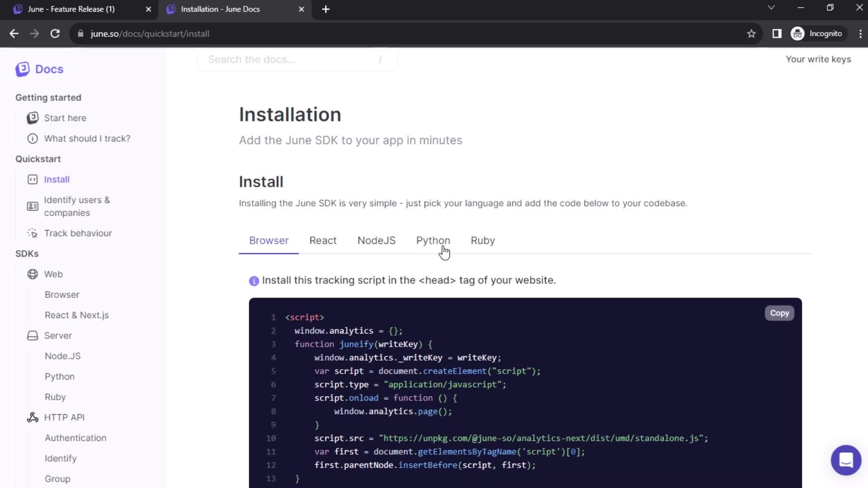The width and height of the screenshot is (868, 488).
Task: Click the Start here logo icon
Action: pyautogui.click(x=33, y=118)
